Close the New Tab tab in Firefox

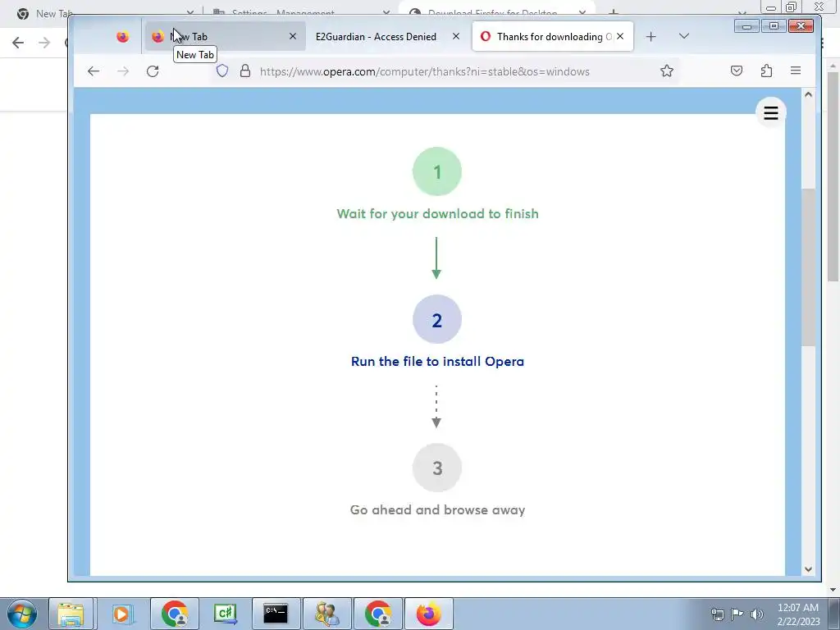tap(293, 36)
